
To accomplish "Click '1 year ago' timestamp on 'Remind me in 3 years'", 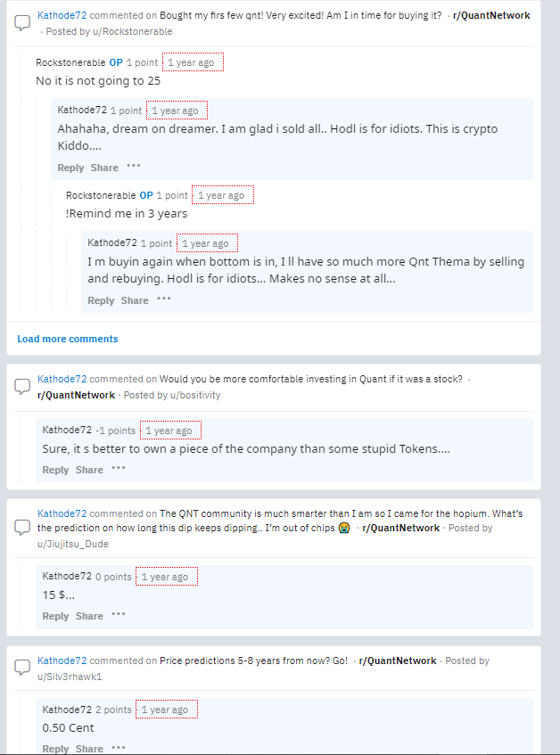I will [221, 195].
